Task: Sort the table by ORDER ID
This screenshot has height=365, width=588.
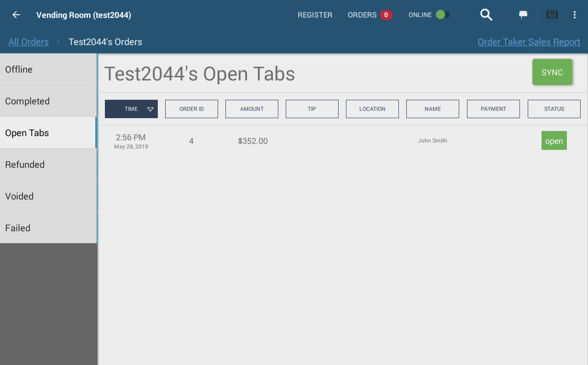Action: coord(192,109)
